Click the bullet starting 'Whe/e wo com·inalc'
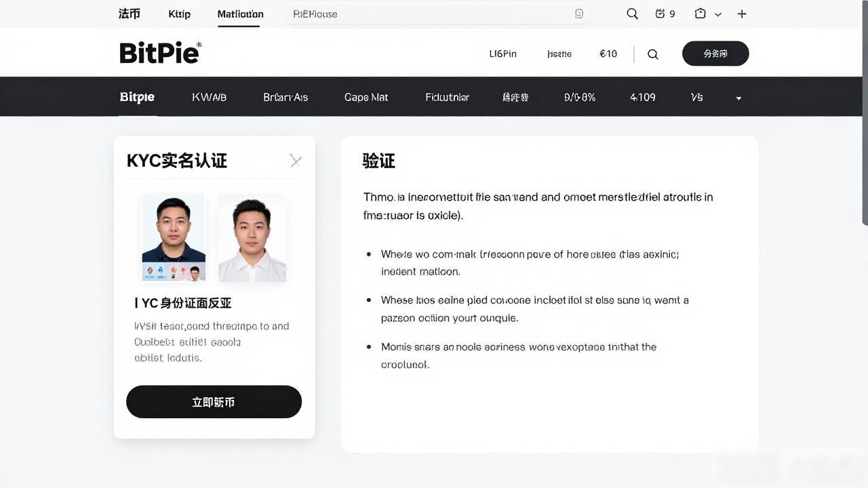The image size is (868, 488). pos(530,262)
